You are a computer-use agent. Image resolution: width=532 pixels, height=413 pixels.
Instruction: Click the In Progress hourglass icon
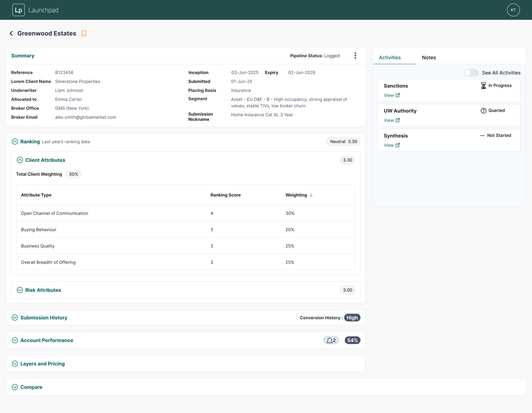(x=484, y=85)
